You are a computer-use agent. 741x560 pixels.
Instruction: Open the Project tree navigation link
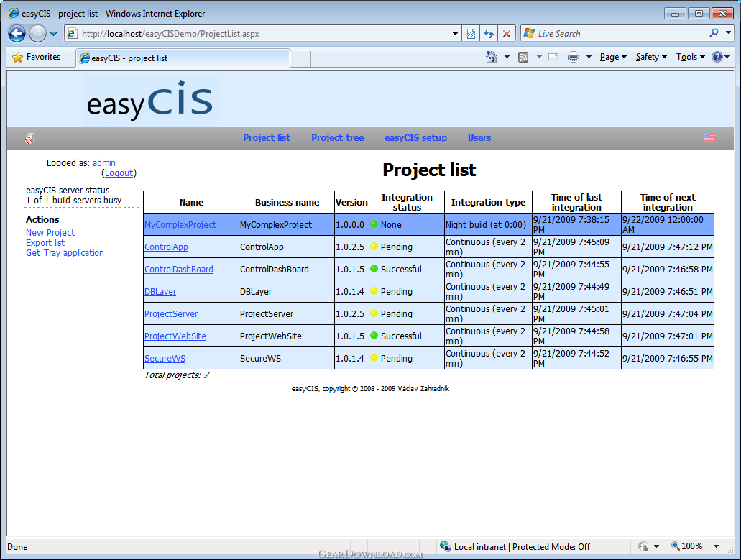click(337, 138)
